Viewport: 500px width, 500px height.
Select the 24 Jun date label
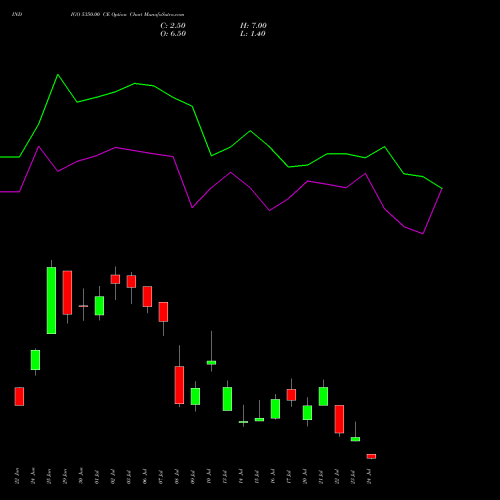coord(33,476)
